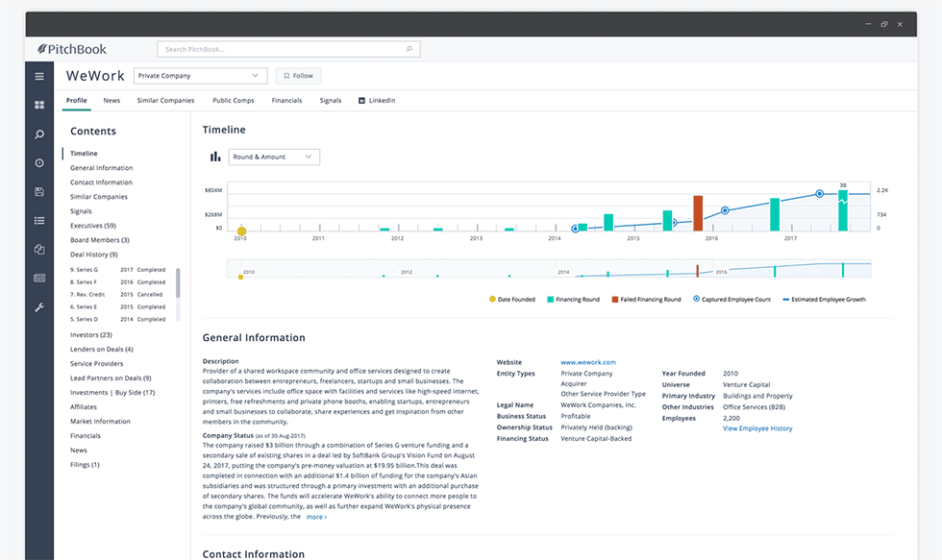This screenshot has height=560, width=942.
Task: Click the deal history list scrollbar
Action: pyautogui.click(x=178, y=282)
